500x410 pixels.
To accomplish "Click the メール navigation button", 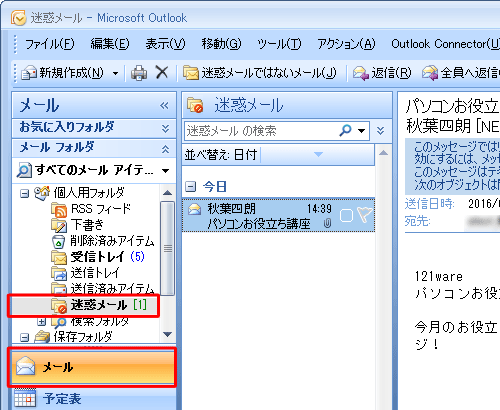I will coord(92,367).
